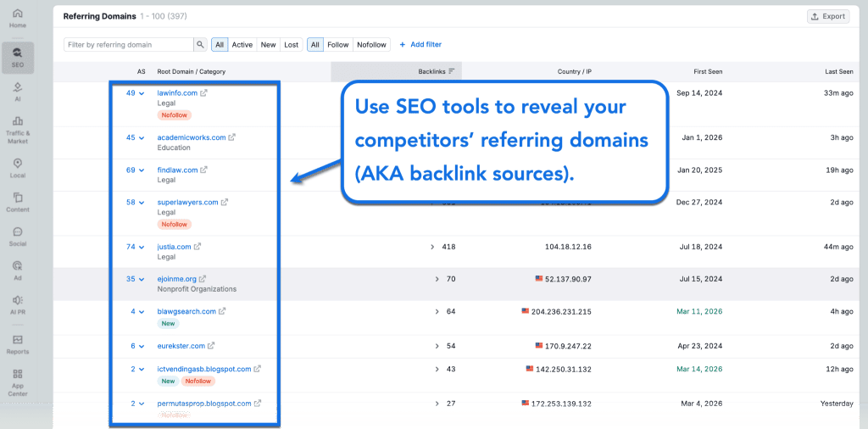
Task: Open ictvendingasb.blogspot.com external link icon
Action: (258, 369)
